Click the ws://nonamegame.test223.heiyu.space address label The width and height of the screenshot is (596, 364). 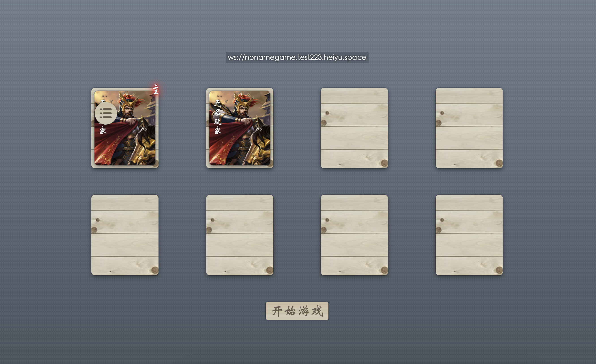tap(297, 58)
